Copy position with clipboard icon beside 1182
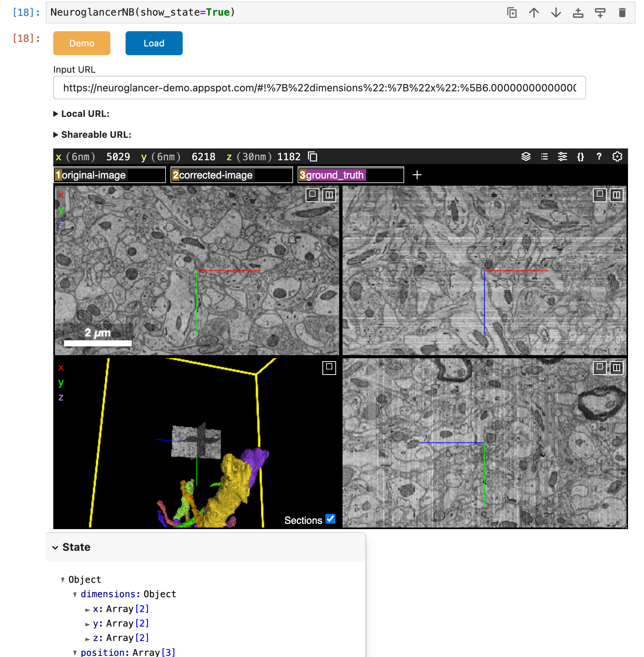 point(312,156)
